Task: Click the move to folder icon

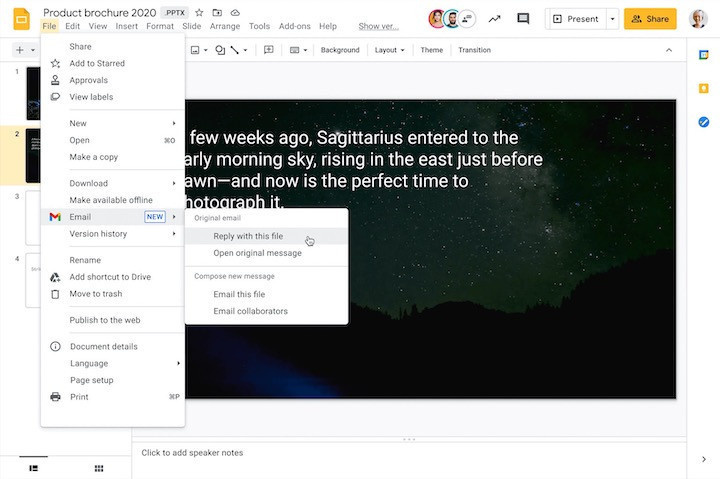Action: pos(217,13)
